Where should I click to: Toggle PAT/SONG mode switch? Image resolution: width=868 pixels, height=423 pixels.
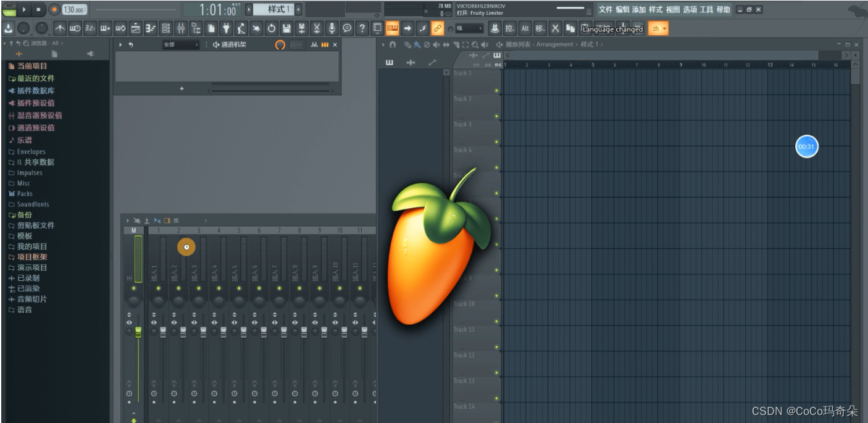point(9,9)
